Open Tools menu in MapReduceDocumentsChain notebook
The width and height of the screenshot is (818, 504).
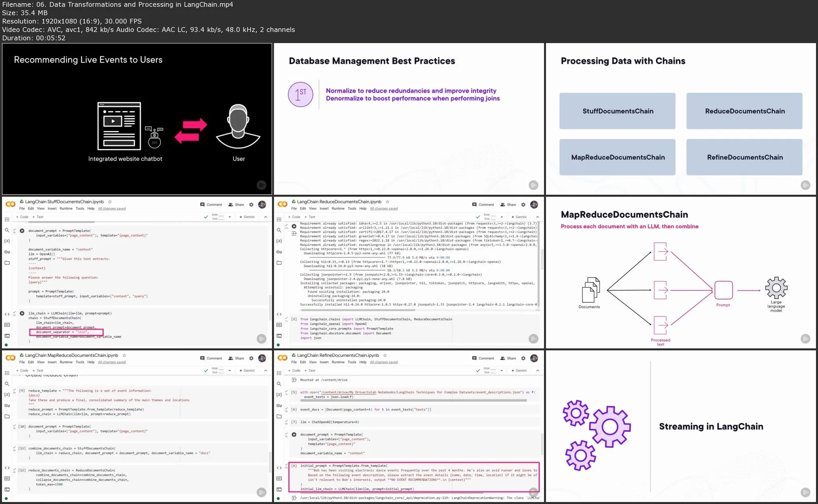[80, 362]
